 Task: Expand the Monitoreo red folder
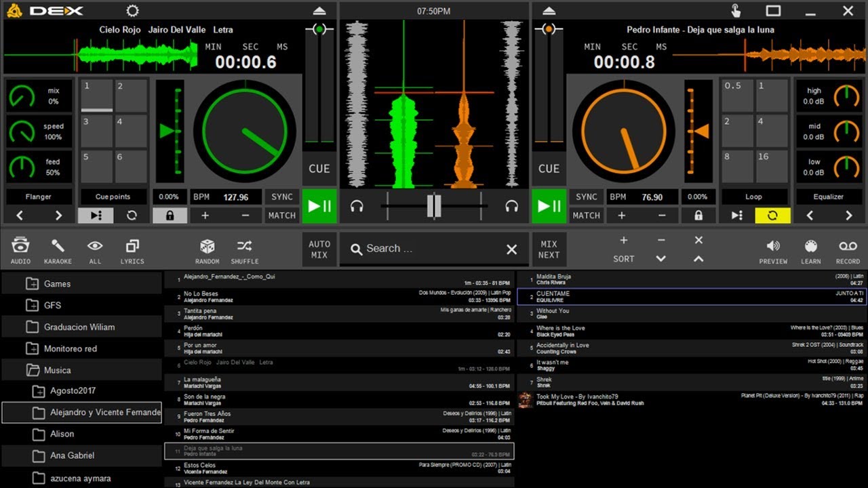[x=32, y=349]
